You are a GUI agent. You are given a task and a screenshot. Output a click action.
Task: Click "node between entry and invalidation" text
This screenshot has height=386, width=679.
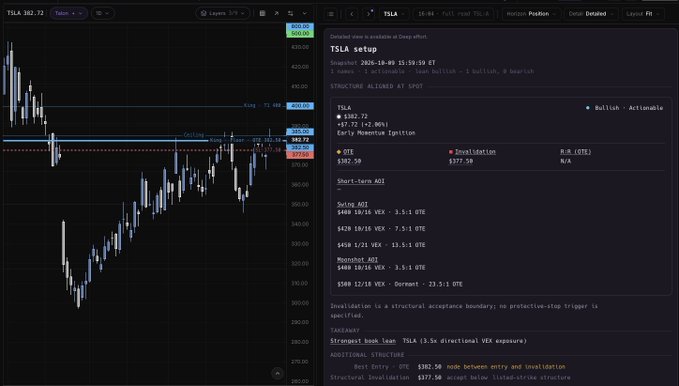pyautogui.click(x=506, y=367)
